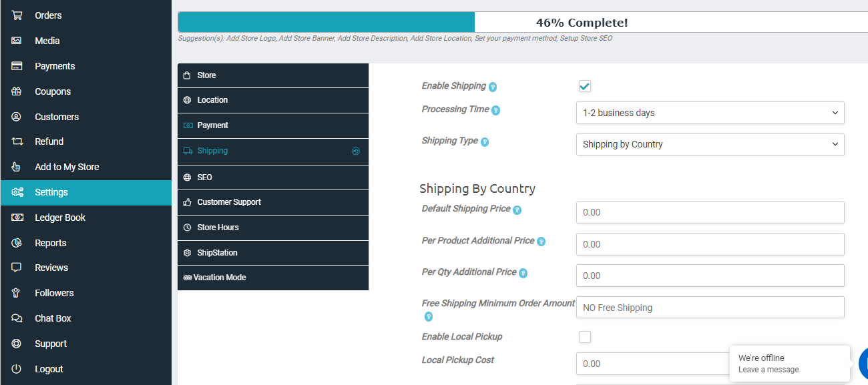This screenshot has width=868, height=385.
Task: Expand the Shipping Type dropdown
Action: tap(710, 144)
